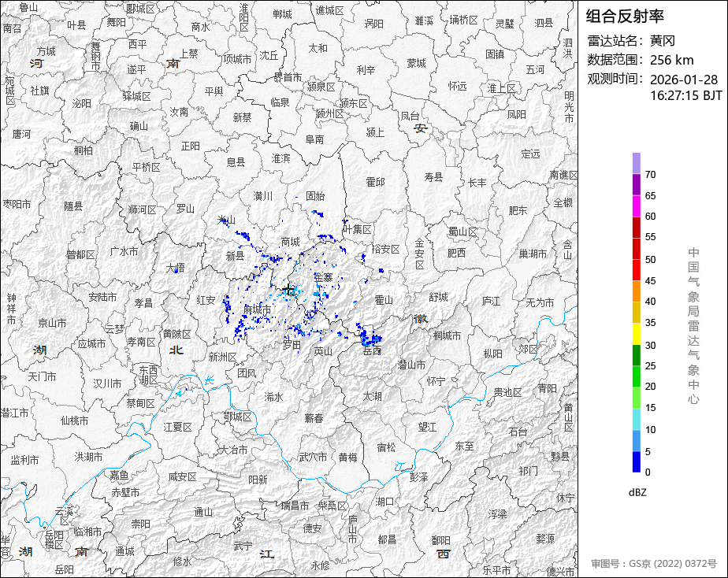The image size is (728, 578).
Task: Click the '江夏区' label
Action: 177,427
